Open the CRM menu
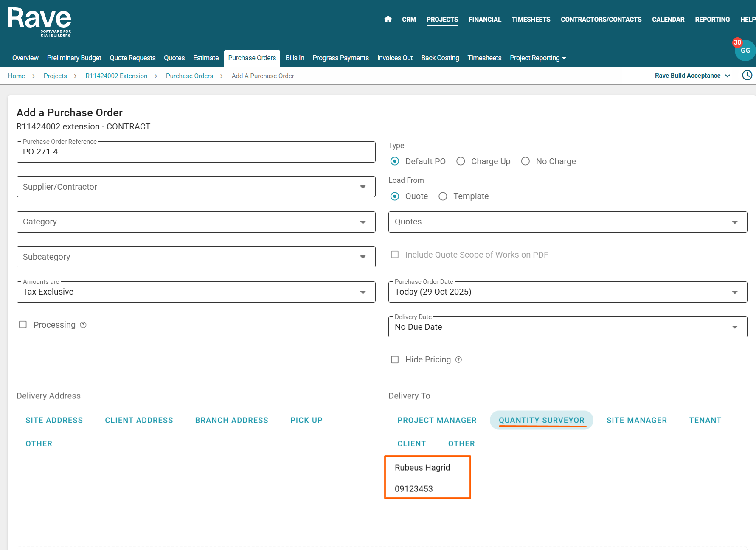This screenshot has height=550, width=756. [409, 20]
